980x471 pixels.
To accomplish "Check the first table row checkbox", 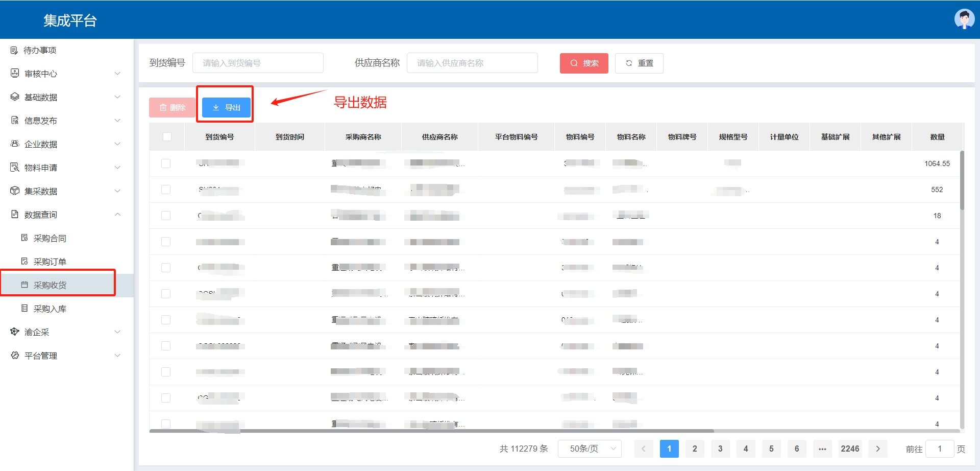I will pyautogui.click(x=166, y=163).
